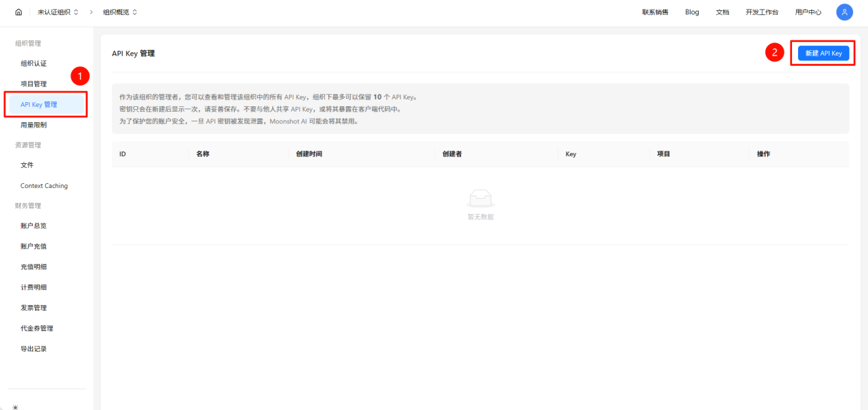
Task: Go to the 账户充值 page
Action: 34,246
